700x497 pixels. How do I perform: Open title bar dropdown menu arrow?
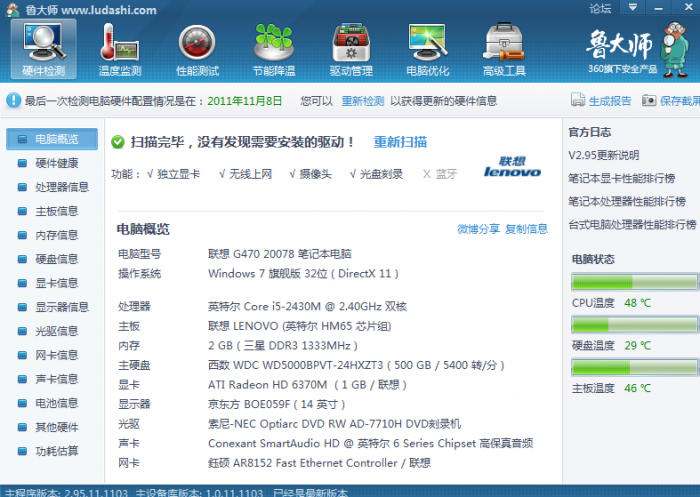click(633, 8)
